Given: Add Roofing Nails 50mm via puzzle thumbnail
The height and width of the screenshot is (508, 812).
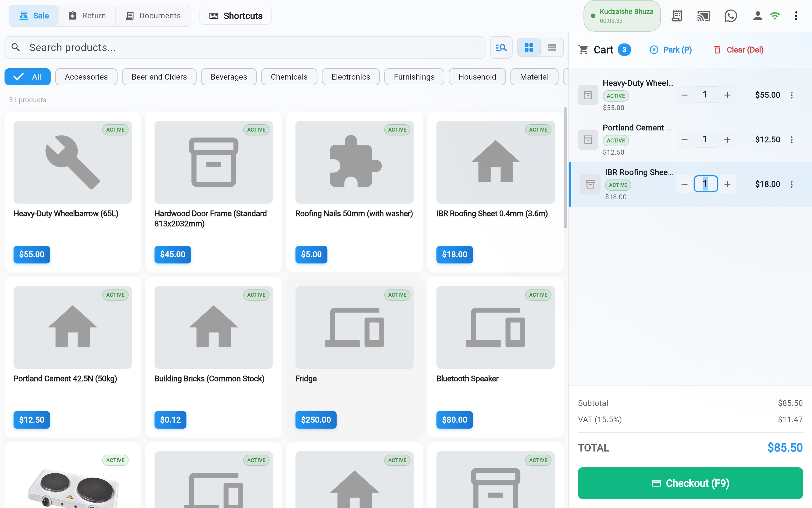Looking at the screenshot, I should coord(354,162).
